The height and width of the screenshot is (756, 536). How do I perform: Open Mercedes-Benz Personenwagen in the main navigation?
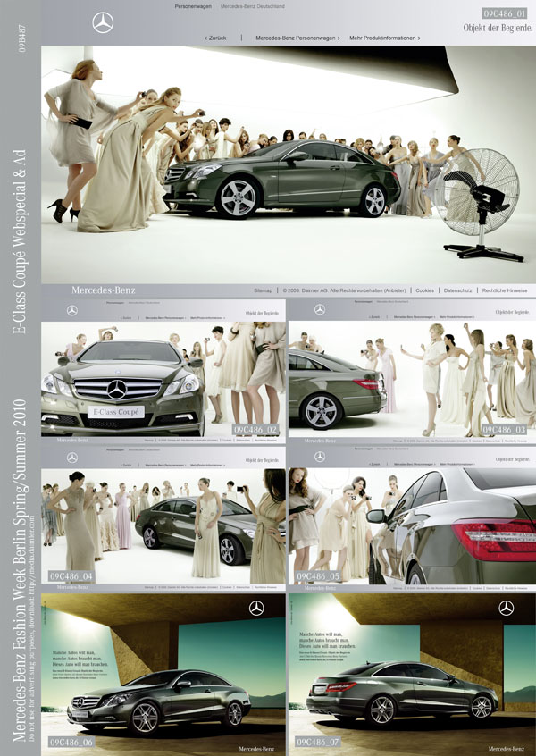coord(297,38)
